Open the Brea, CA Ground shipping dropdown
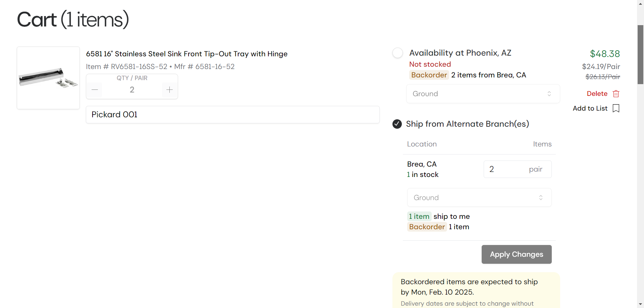644x308 pixels. coord(479,197)
